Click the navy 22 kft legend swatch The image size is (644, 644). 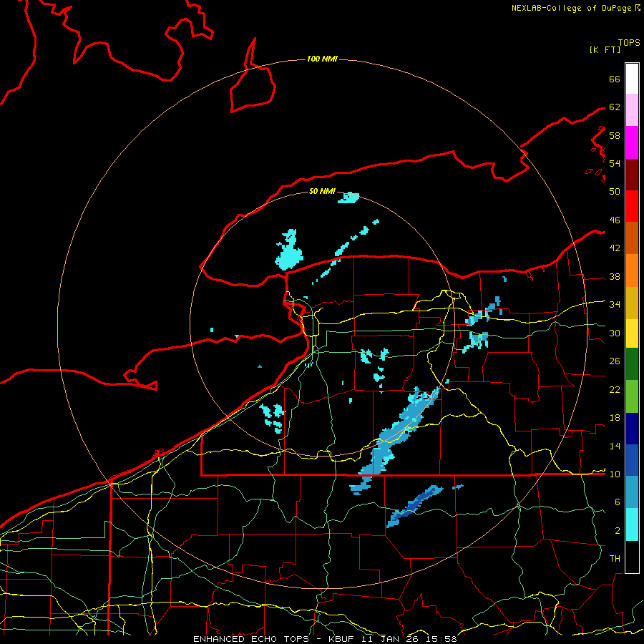[x=632, y=429]
